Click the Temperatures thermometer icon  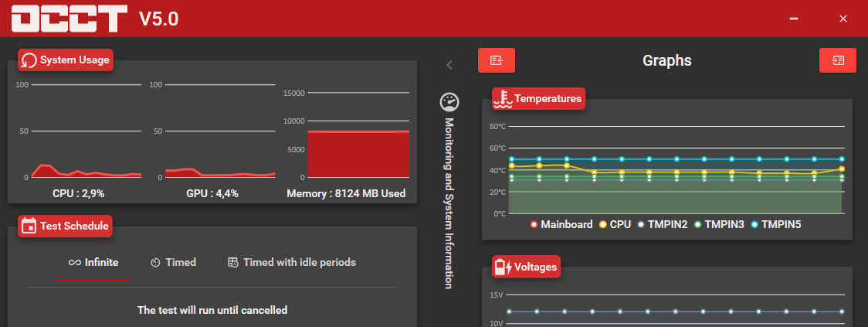503,99
